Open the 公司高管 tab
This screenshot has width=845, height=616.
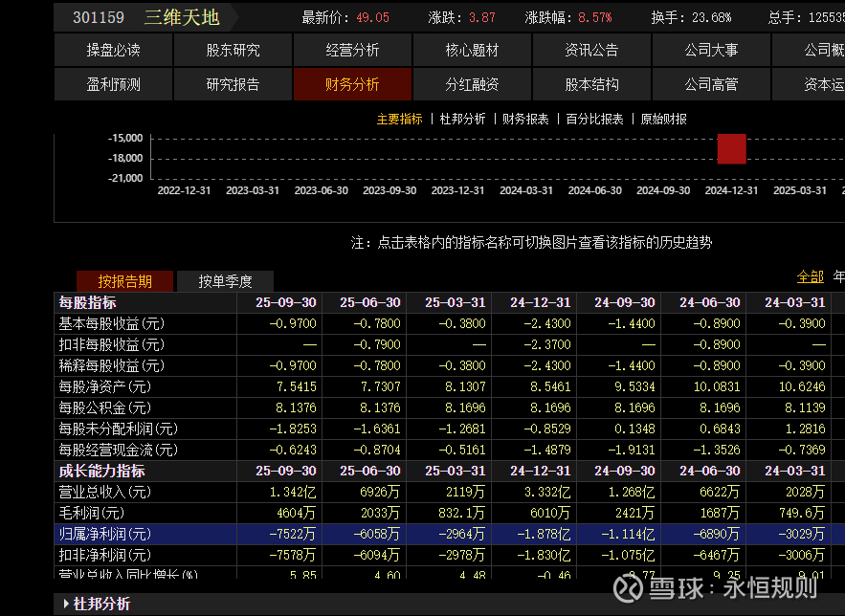pos(711,84)
